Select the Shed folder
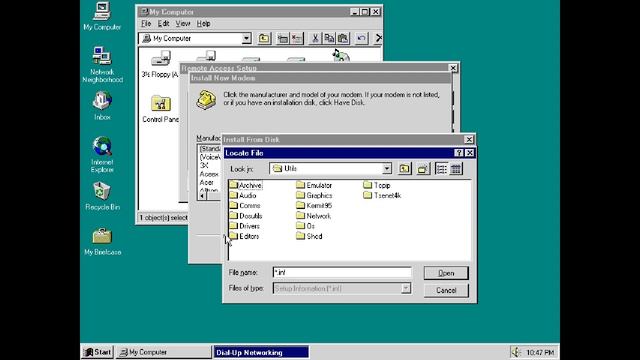Screen dimensions: 640x360 coord(309,236)
